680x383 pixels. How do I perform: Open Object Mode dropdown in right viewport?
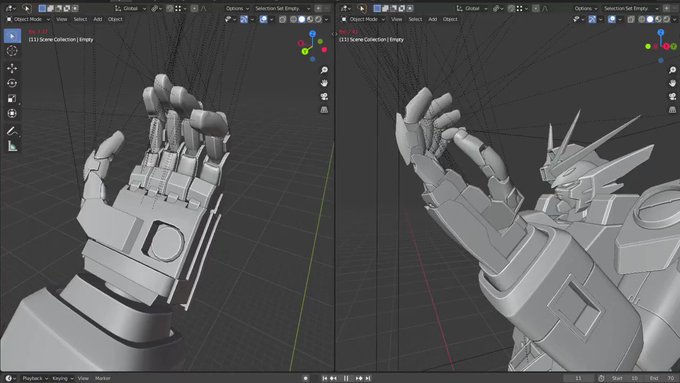click(363, 20)
